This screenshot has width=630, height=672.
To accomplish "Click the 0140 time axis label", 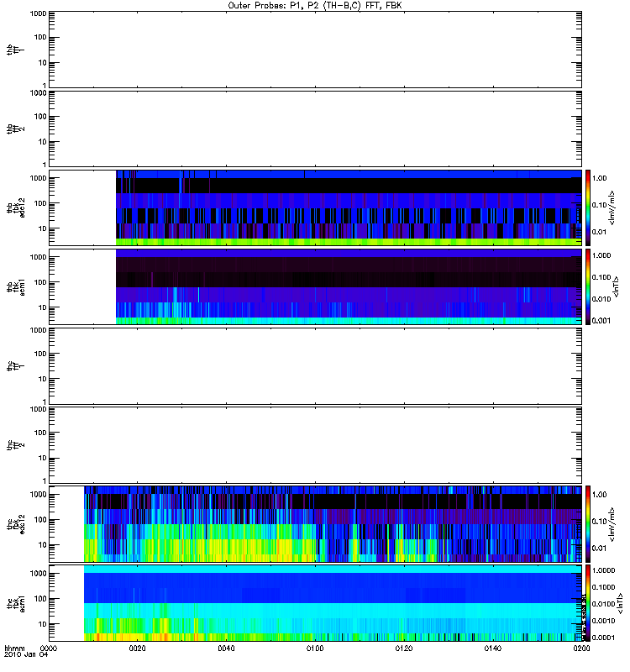I will coord(492,648).
